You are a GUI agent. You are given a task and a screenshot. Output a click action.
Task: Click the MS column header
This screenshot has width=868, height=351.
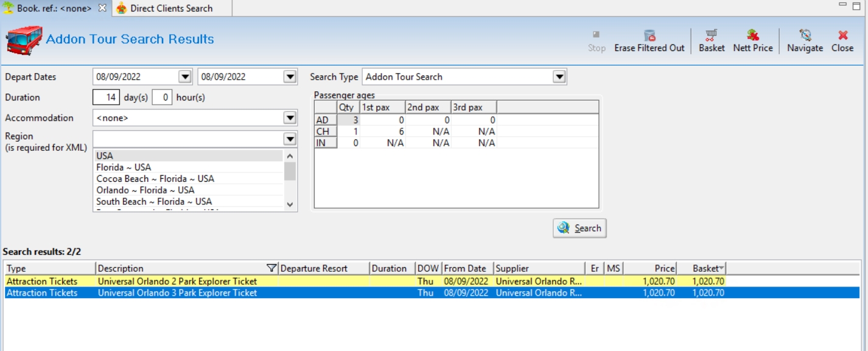point(614,268)
